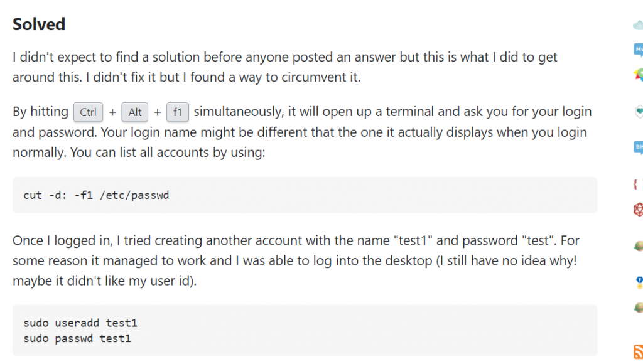Click the "sudo passwd test1" command line

(x=77, y=339)
